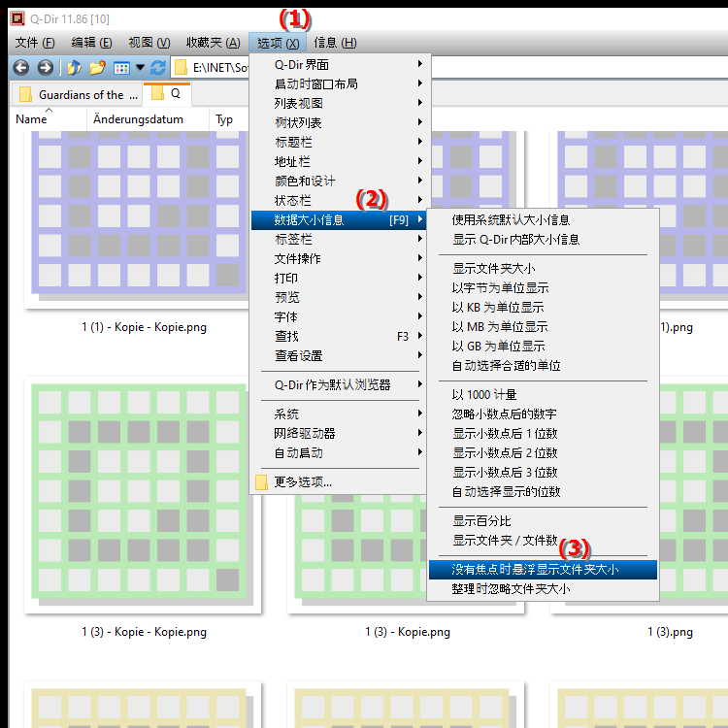
Task: Click the forward navigation arrow icon
Action: [x=45, y=68]
